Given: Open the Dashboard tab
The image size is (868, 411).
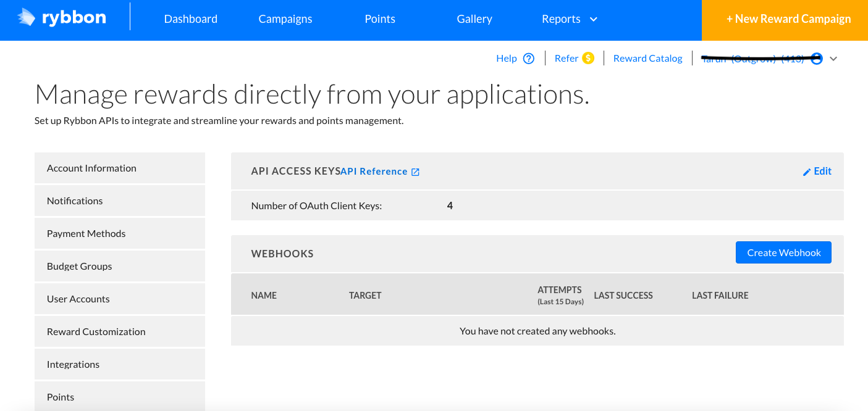Looking at the screenshot, I should (x=190, y=19).
